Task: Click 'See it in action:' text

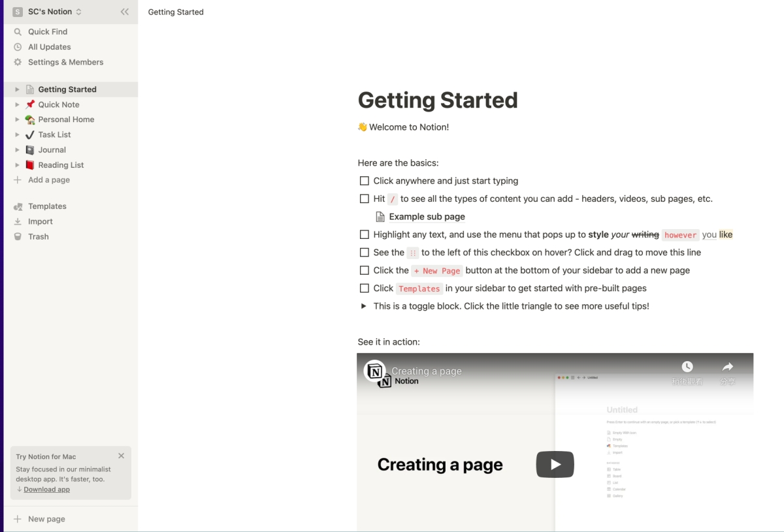Action: (x=389, y=342)
